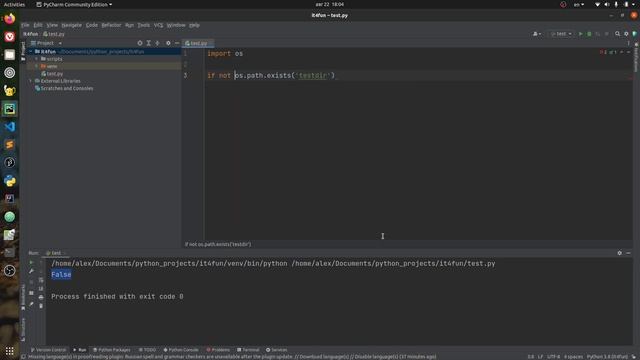The image size is (640, 360).
Task: Open the View menu
Action: click(x=52, y=25)
